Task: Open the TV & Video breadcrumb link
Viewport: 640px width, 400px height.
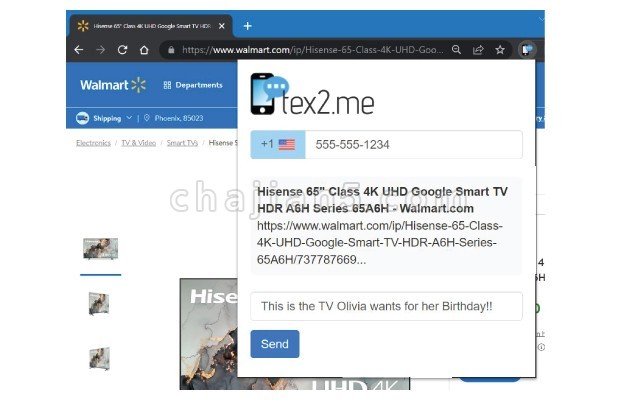Action: 139,143
